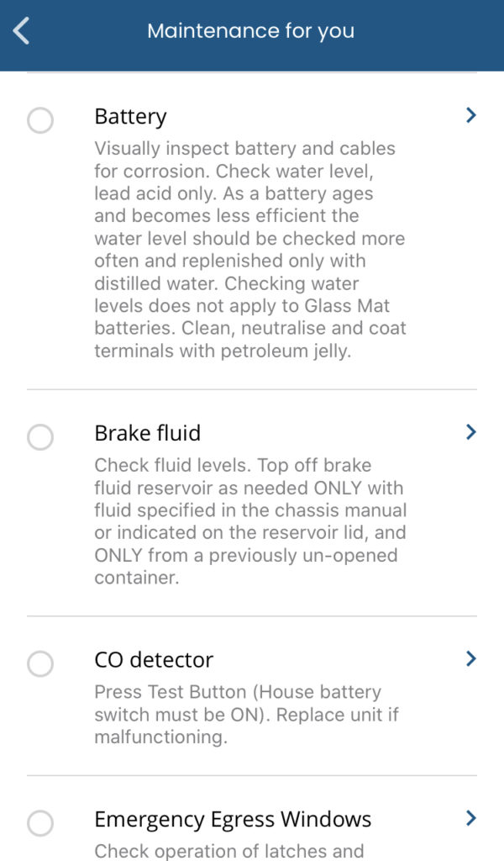Tap the Brake fluid row label
This screenshot has width=504, height=861.
point(147,433)
